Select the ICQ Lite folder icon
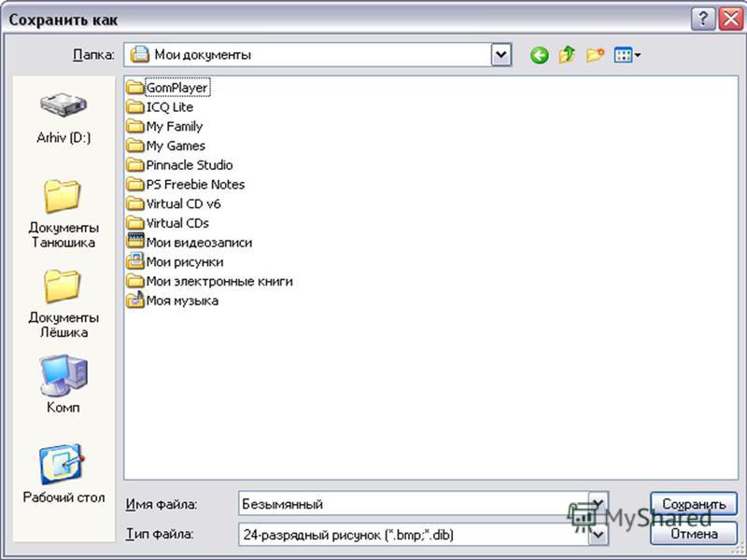 click(x=134, y=106)
